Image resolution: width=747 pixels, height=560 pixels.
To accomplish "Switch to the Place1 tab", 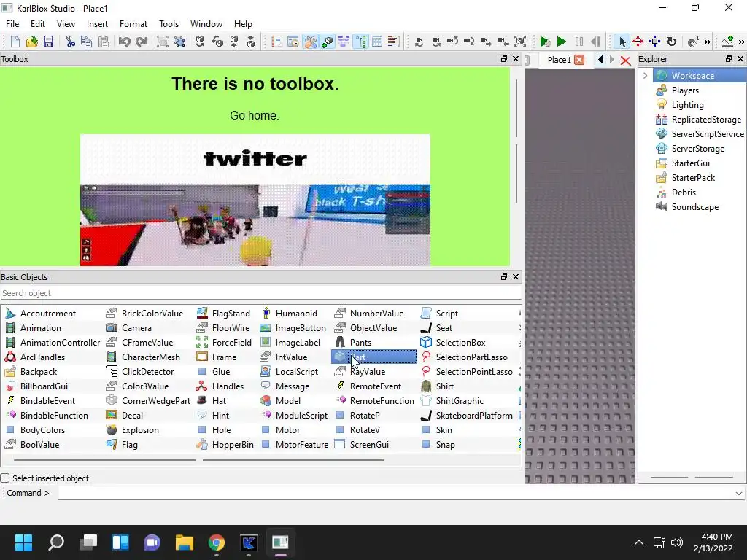I will [x=559, y=60].
